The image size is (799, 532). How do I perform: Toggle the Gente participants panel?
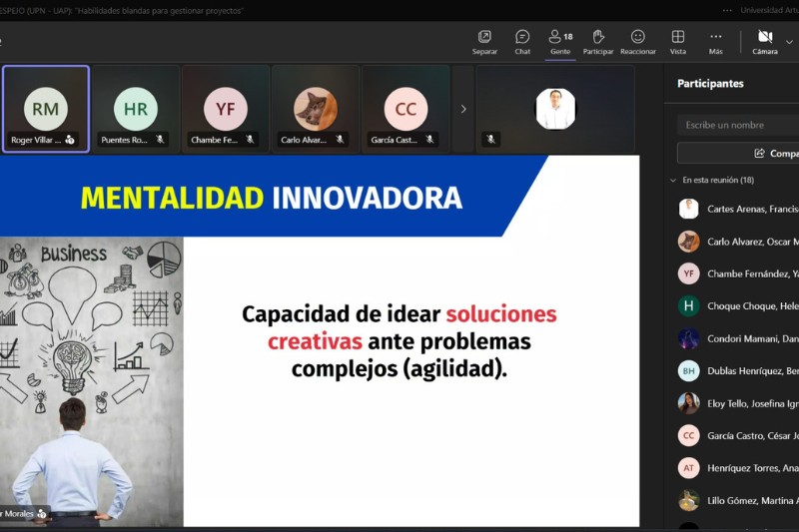point(560,42)
